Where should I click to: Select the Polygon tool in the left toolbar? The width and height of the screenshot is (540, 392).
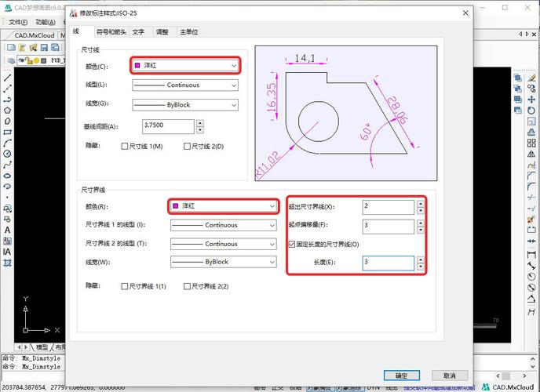(7, 111)
